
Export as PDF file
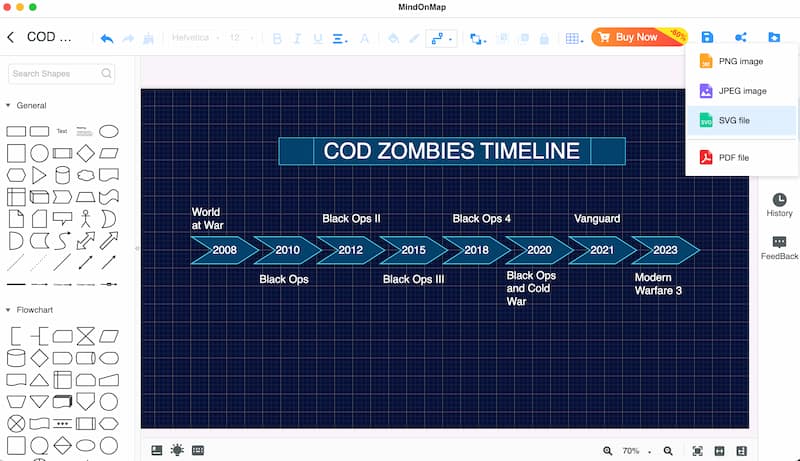(x=742, y=158)
